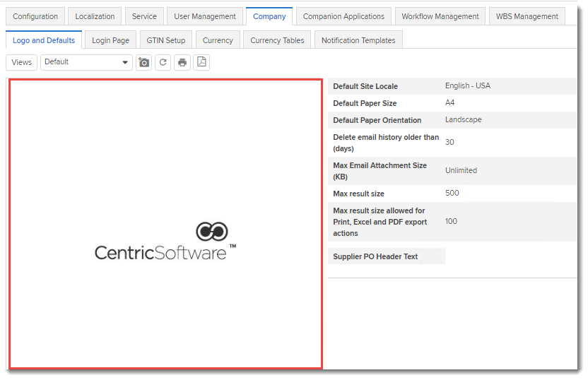Click the Views button
The image size is (588, 380).
click(x=21, y=62)
